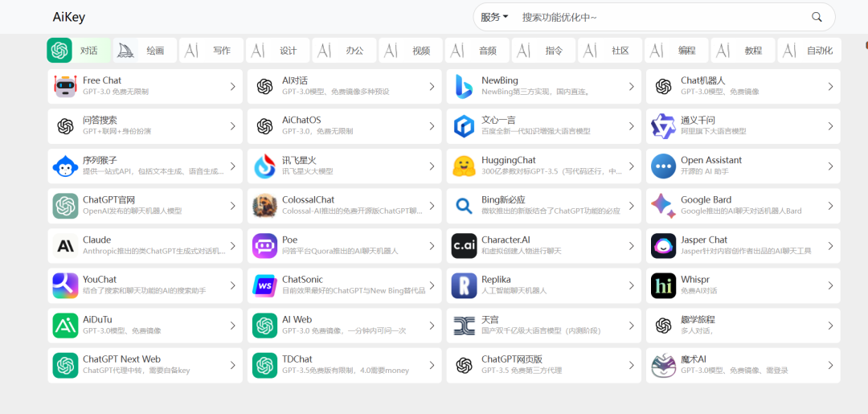The width and height of the screenshot is (868, 414).
Task: Open the 编程 tab
Action: pos(677,51)
